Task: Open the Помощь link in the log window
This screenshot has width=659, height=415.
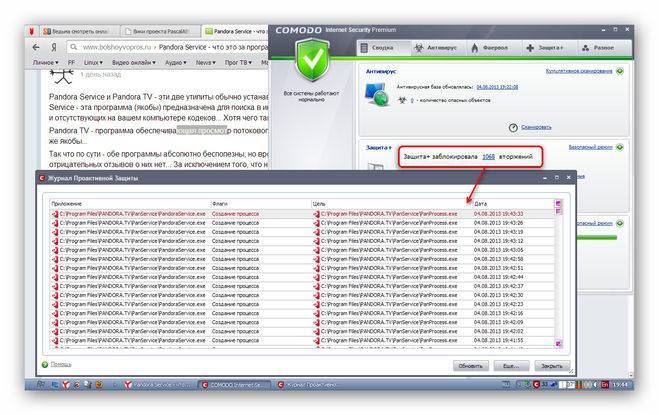Action: (61, 364)
